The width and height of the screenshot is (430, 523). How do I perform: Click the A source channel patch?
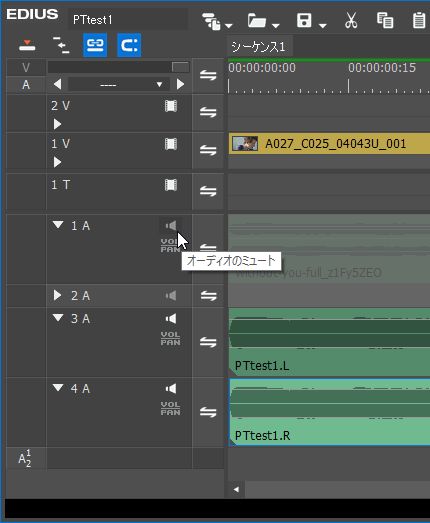[x=26, y=85]
